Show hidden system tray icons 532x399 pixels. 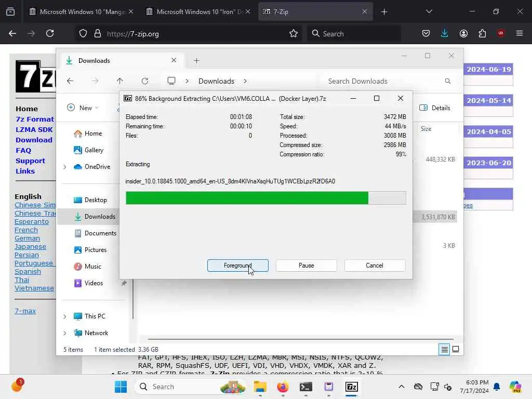pyautogui.click(x=402, y=387)
